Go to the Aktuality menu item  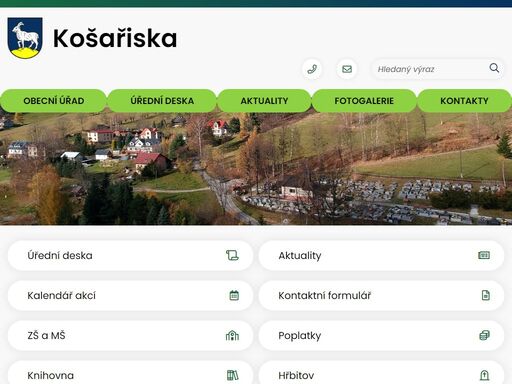264,101
